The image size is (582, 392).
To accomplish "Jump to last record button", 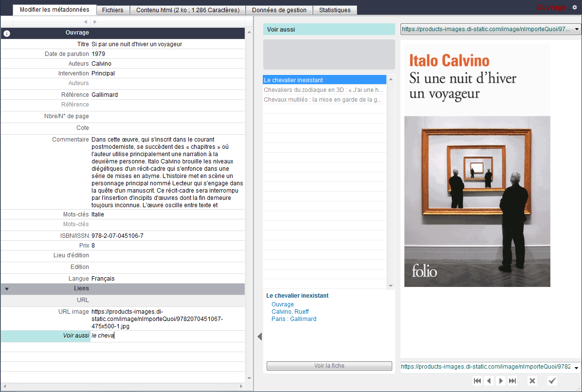I will [512, 381].
